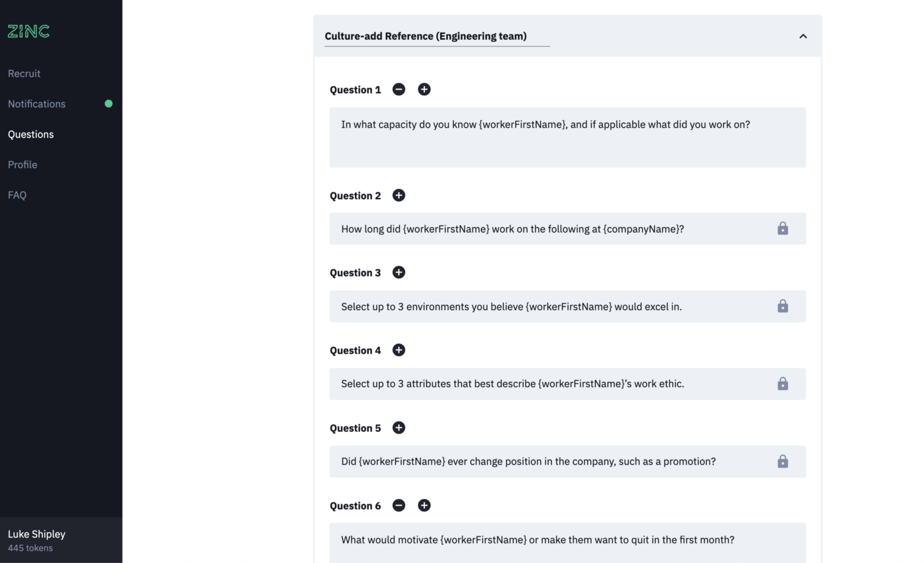Open the FAQ page
This screenshot has height=563, width=924.
click(x=17, y=195)
